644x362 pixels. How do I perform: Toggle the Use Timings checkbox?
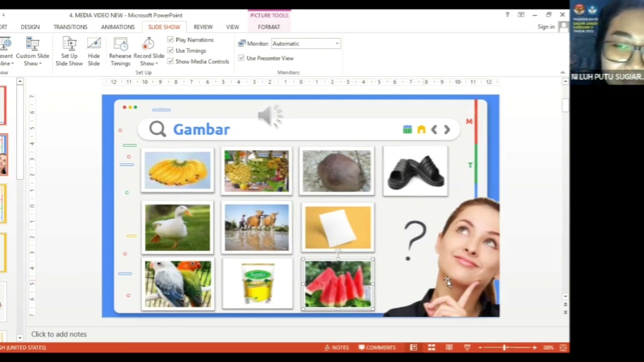(170, 51)
